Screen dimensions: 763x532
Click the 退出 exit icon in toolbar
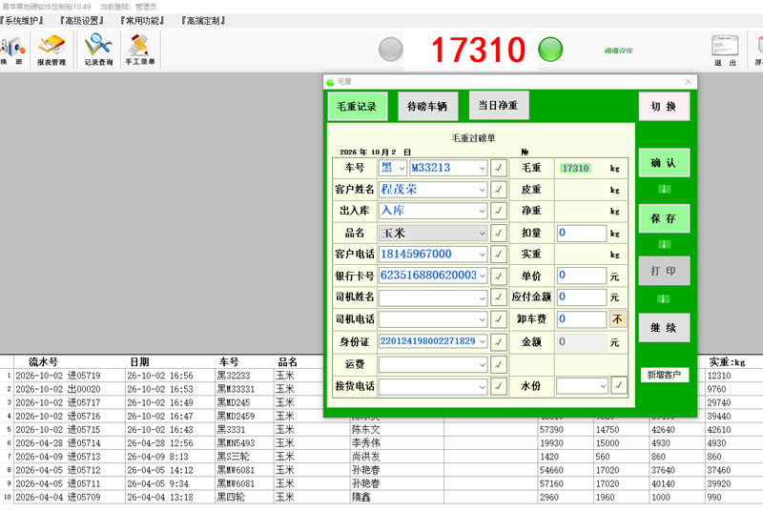click(725, 51)
